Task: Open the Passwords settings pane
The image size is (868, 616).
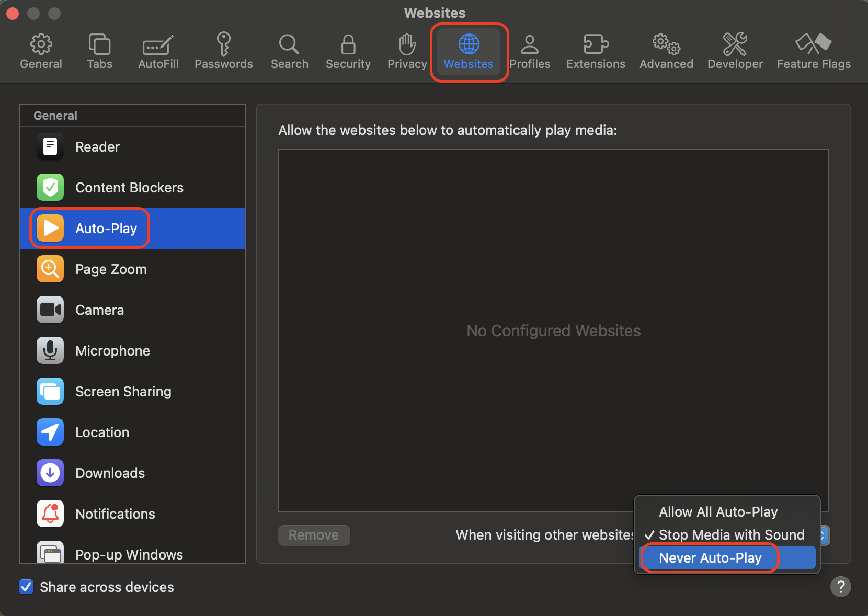Action: 224,50
